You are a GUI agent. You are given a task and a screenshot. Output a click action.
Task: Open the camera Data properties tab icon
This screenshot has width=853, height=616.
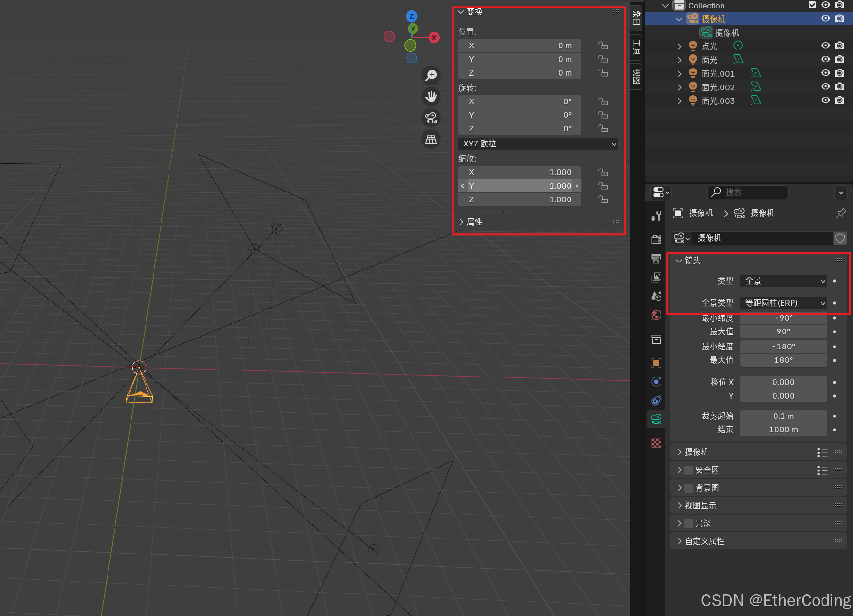(656, 419)
